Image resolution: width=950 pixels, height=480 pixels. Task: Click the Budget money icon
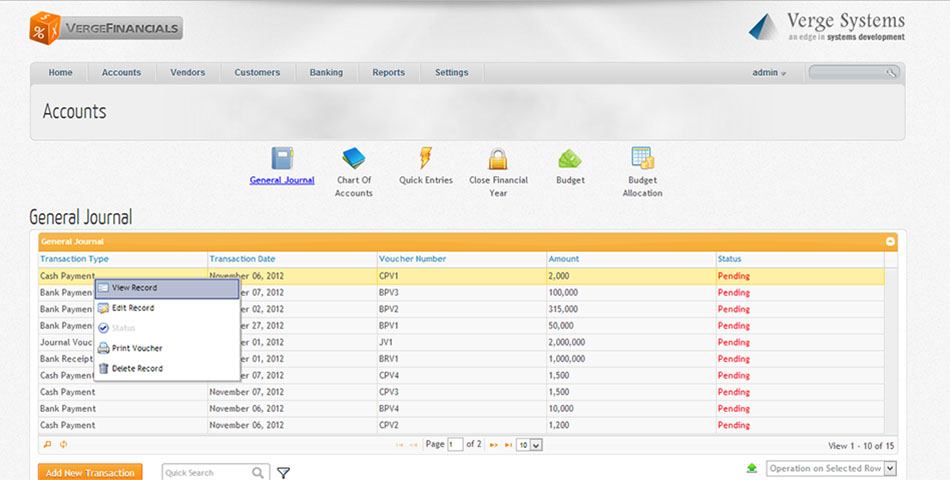coord(570,158)
